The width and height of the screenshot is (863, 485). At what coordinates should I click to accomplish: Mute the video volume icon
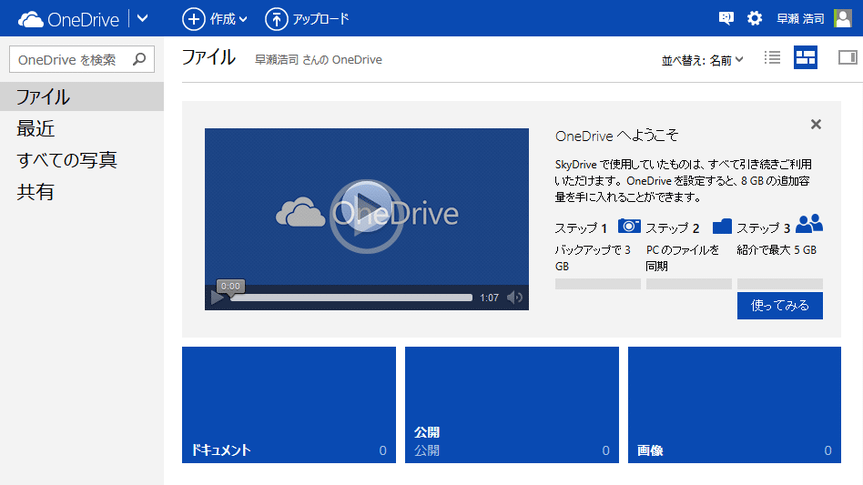click(515, 298)
